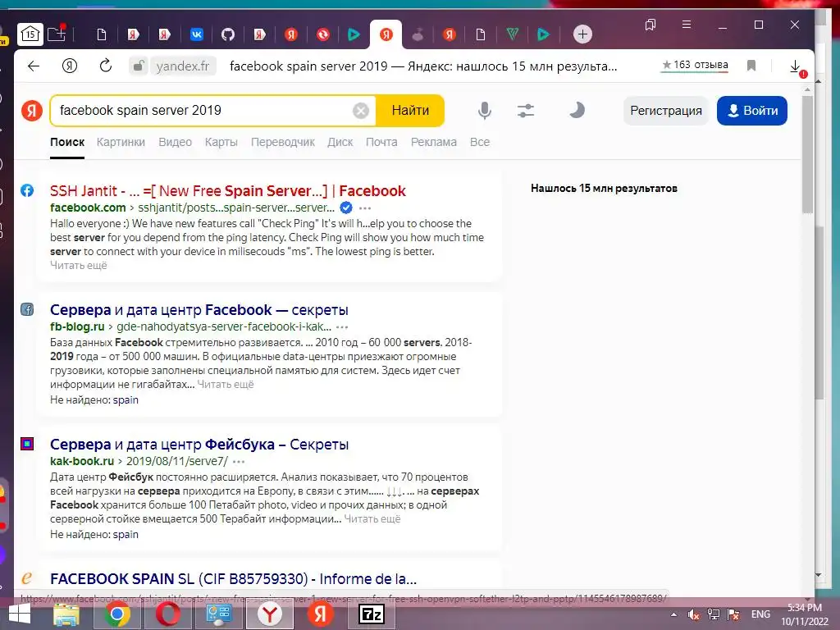
Task: Click the Найти search button
Action: [410, 111]
